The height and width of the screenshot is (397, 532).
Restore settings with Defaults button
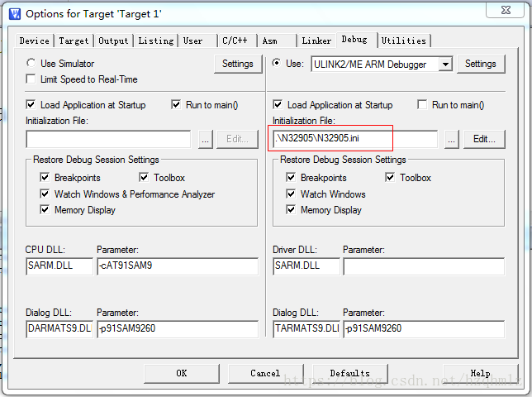(349, 374)
